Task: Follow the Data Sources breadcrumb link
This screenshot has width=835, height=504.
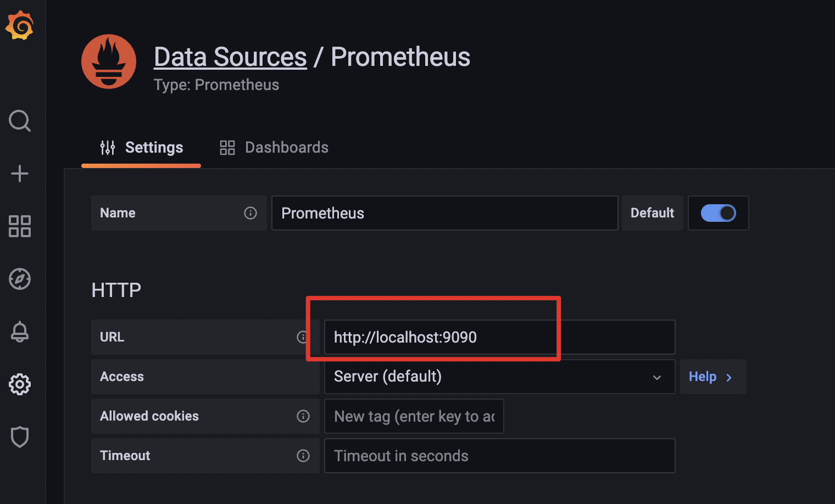Action: click(x=230, y=57)
